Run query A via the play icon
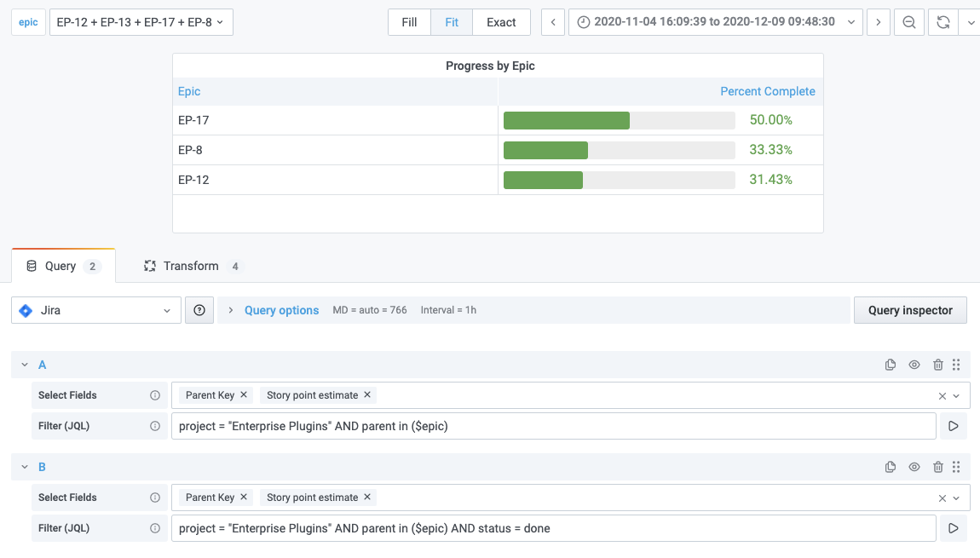The height and width of the screenshot is (558, 980). click(953, 425)
